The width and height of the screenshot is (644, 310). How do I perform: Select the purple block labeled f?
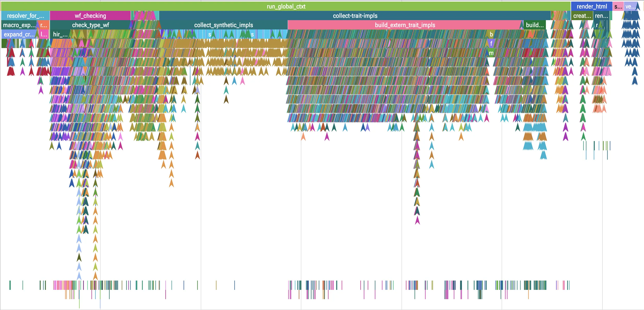click(491, 44)
